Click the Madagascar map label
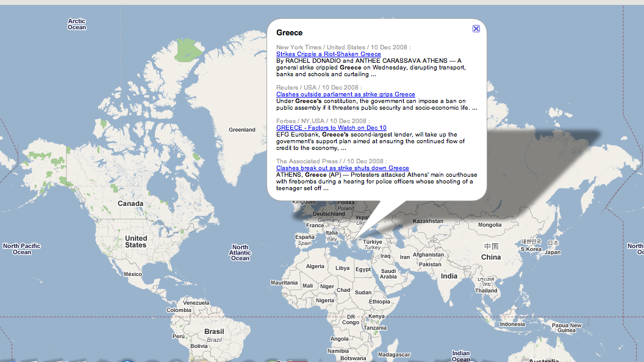 (x=394, y=355)
